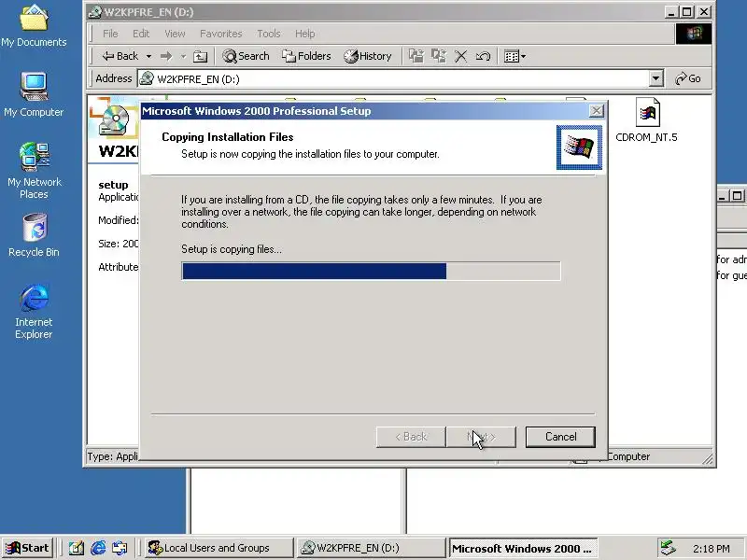Click the Start button
This screenshot has height=560, width=747.
coord(28,548)
